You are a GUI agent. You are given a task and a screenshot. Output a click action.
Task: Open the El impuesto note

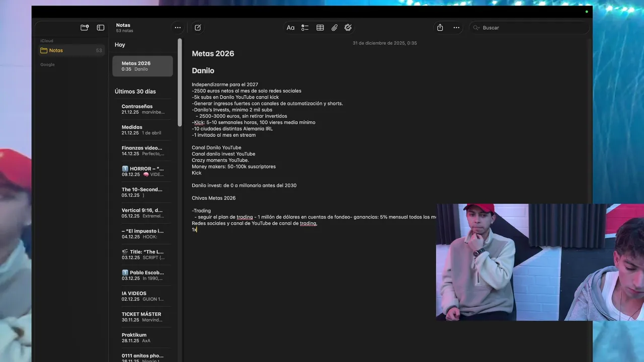[x=142, y=234]
